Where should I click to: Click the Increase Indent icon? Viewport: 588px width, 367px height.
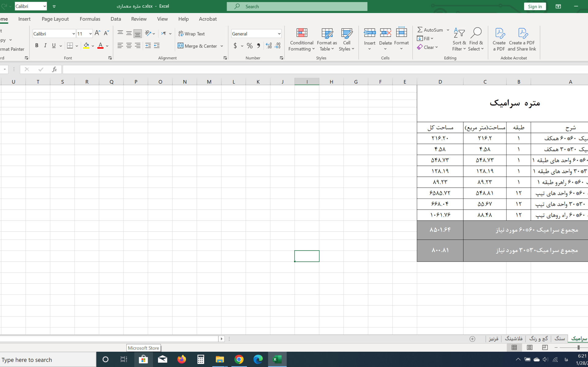pyautogui.click(x=148, y=46)
